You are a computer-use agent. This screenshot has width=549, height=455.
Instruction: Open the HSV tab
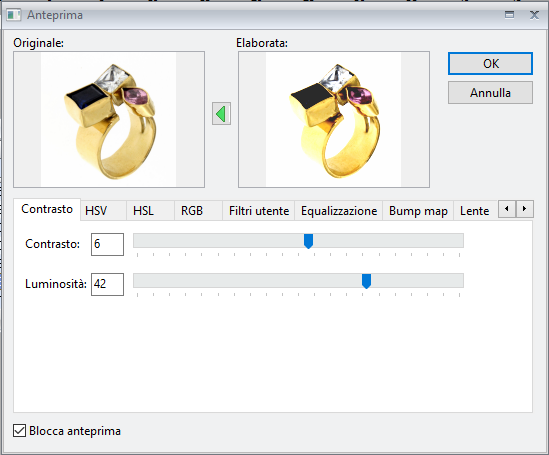pos(96,211)
